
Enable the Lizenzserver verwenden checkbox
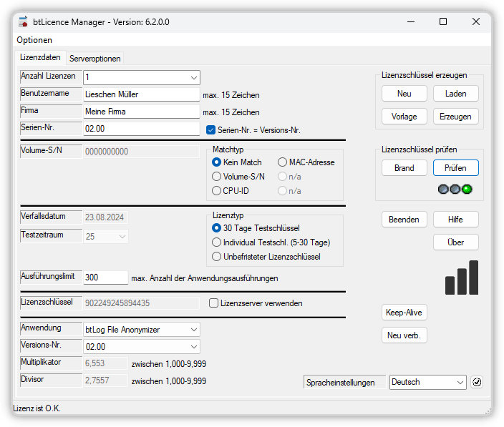(x=213, y=303)
